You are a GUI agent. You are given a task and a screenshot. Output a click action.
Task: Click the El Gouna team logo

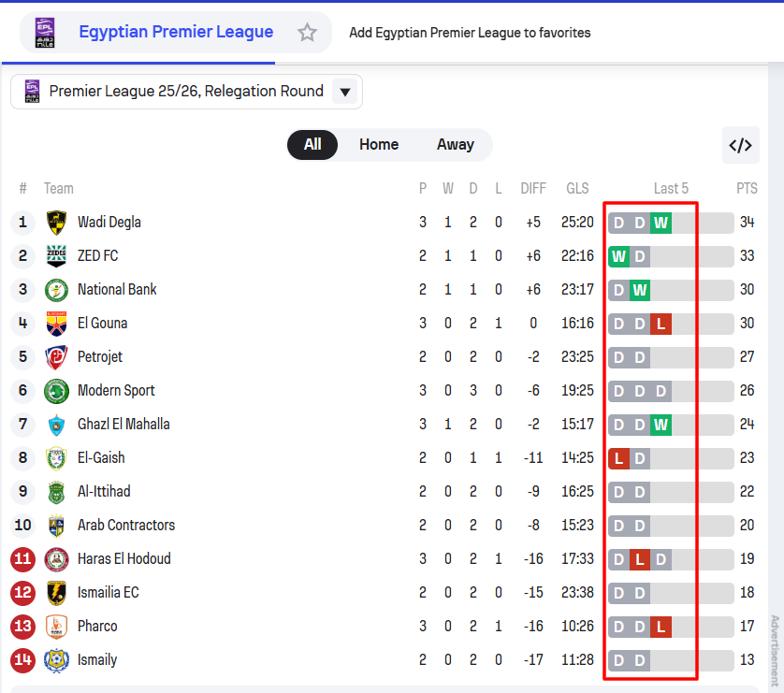(56, 324)
